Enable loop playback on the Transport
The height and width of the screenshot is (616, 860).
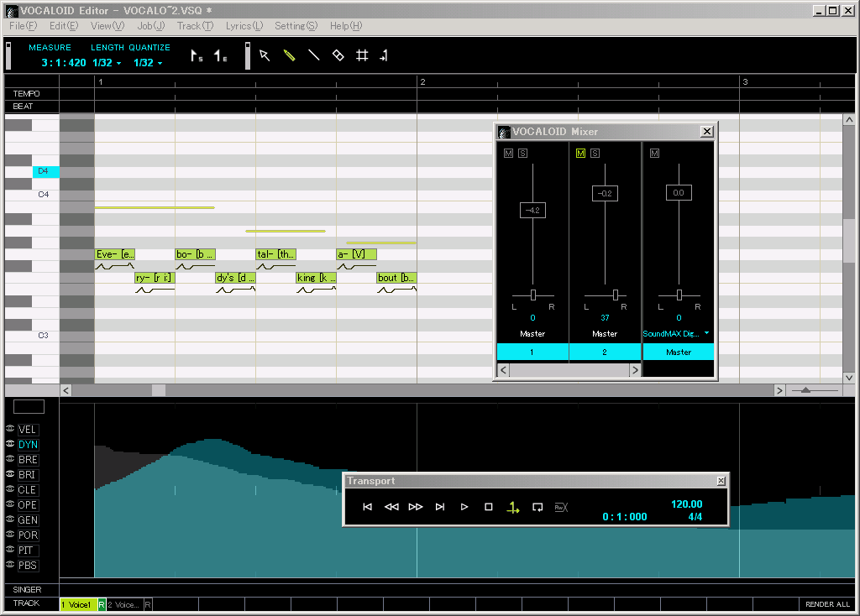537,507
